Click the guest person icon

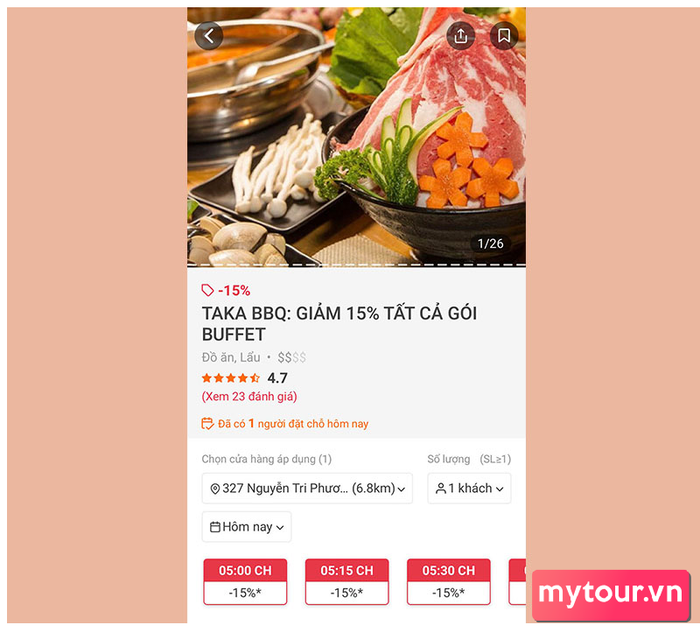click(441, 488)
